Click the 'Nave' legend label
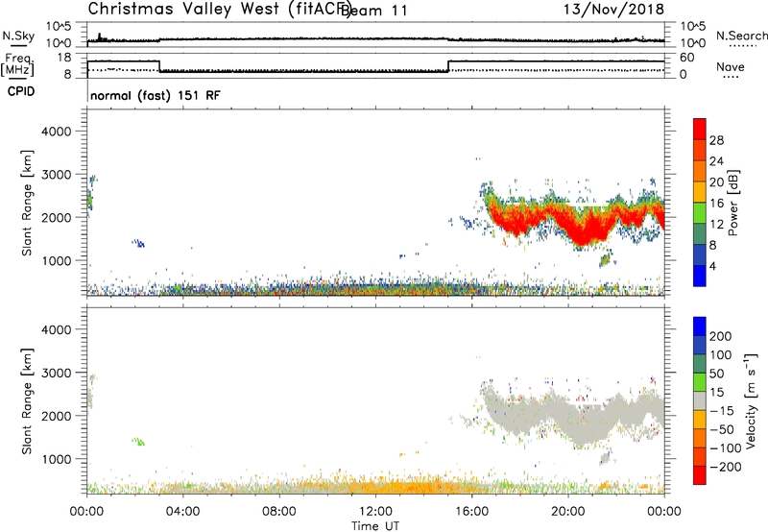The height and width of the screenshot is (532, 768). (731, 66)
